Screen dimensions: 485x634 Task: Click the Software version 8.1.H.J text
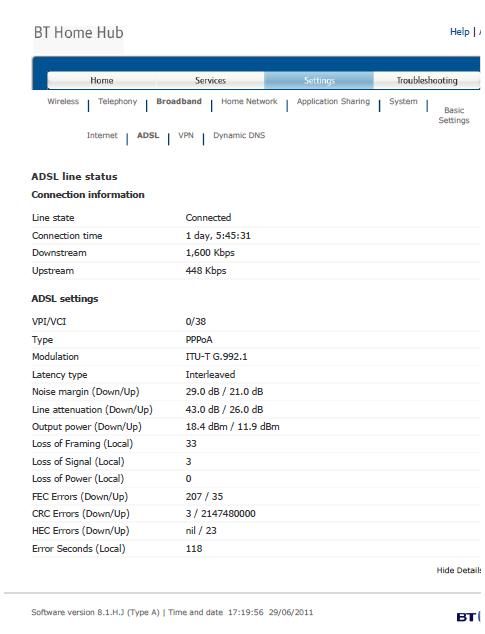coord(95,612)
